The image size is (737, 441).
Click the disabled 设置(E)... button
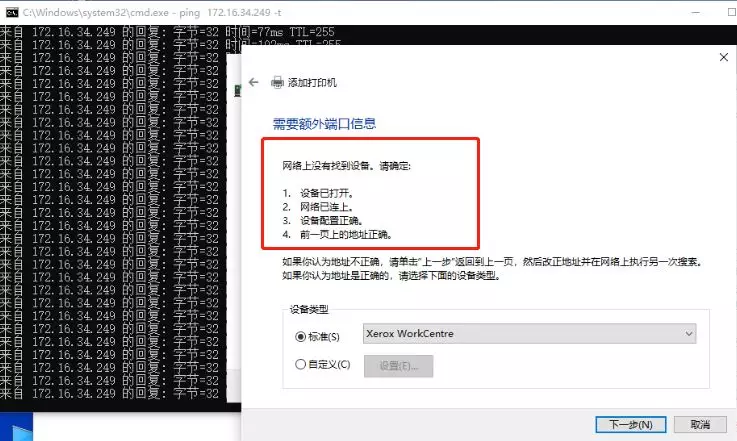(x=399, y=366)
